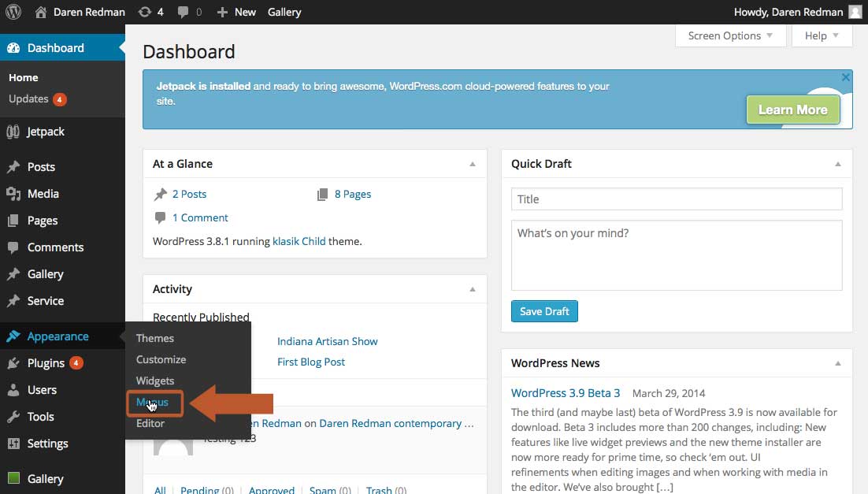Viewport: 868px width, 494px height.
Task: Open Themes in Appearance submenu
Action: click(155, 338)
